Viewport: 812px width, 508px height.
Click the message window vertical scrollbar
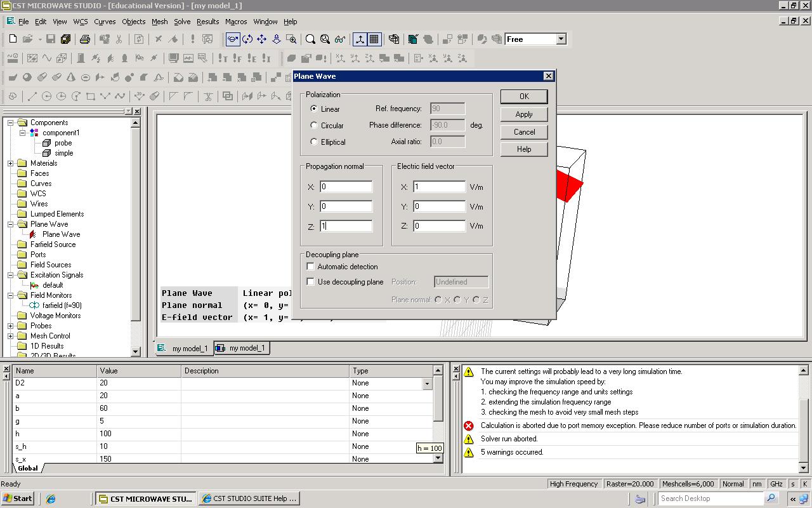[803, 419]
